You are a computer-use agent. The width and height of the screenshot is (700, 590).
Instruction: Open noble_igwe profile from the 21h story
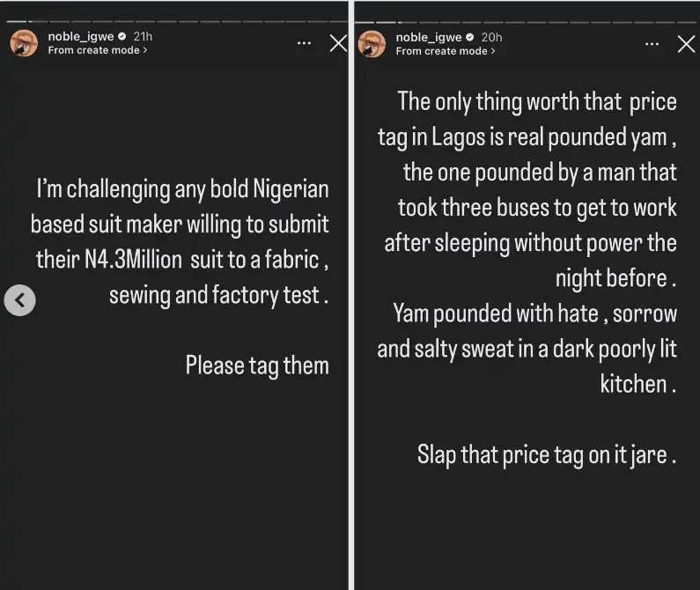80,37
